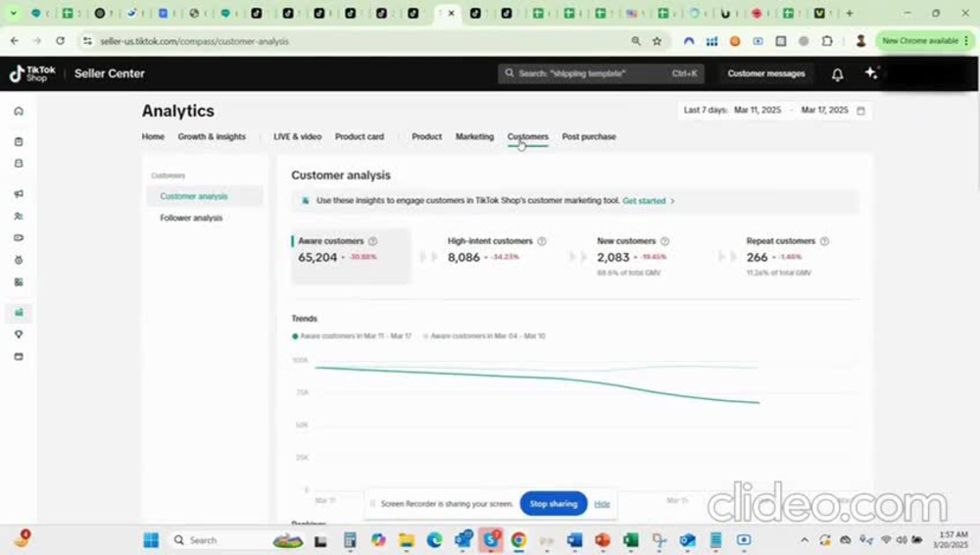The height and width of the screenshot is (555, 980).
Task: Click the notifications bell icon
Action: (838, 75)
